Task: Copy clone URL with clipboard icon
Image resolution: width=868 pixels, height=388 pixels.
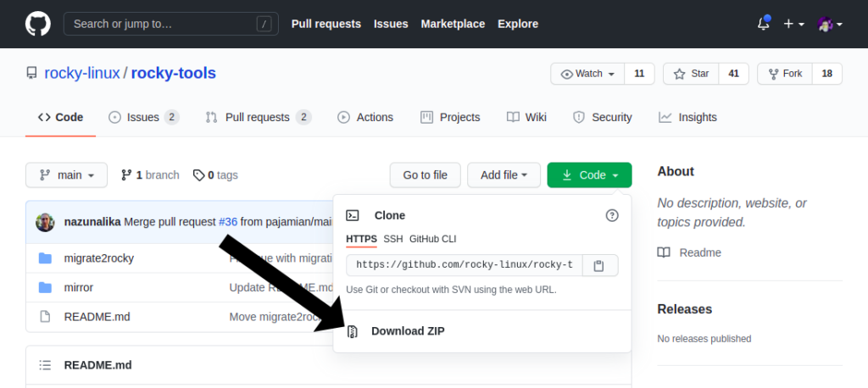Action: pyautogui.click(x=598, y=266)
